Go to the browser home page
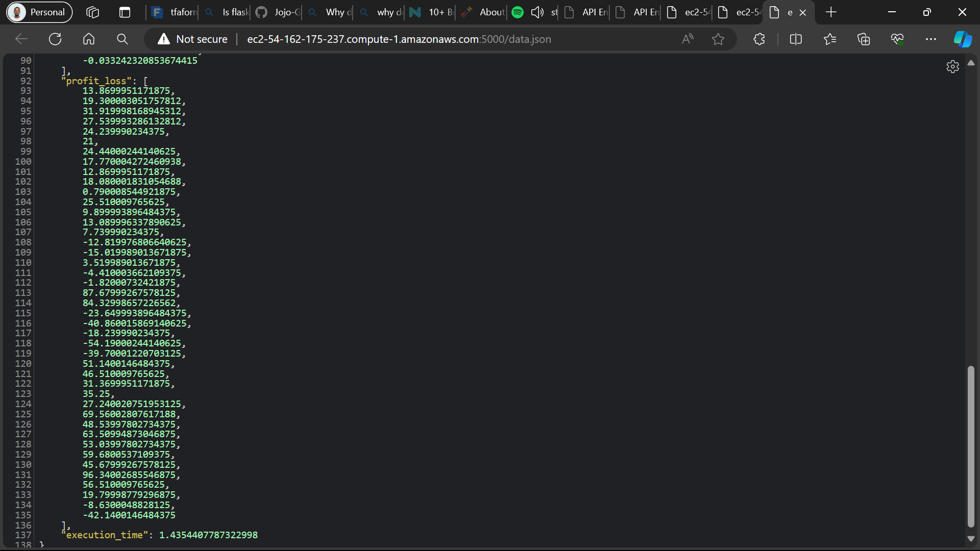Viewport: 980px width, 551px height. (89, 39)
